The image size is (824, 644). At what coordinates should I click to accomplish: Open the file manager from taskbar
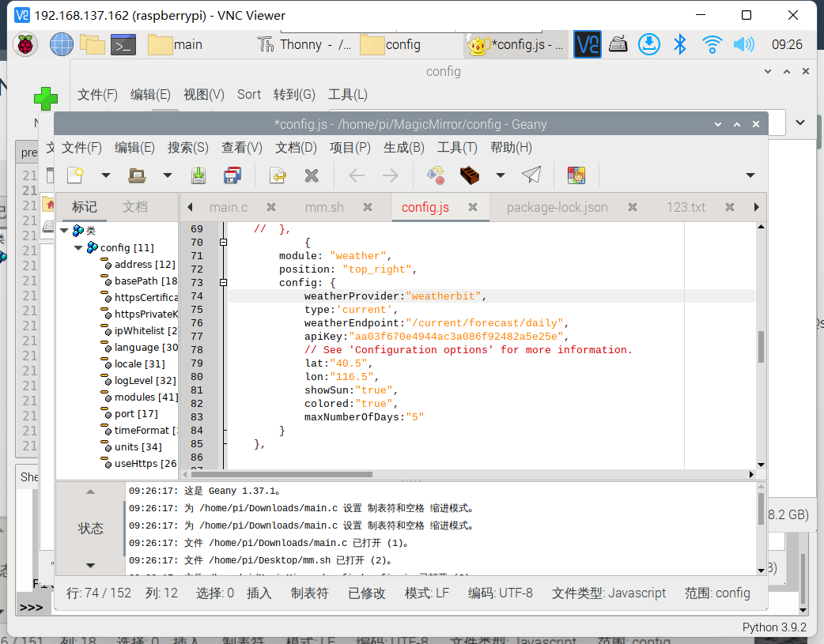[x=93, y=45]
